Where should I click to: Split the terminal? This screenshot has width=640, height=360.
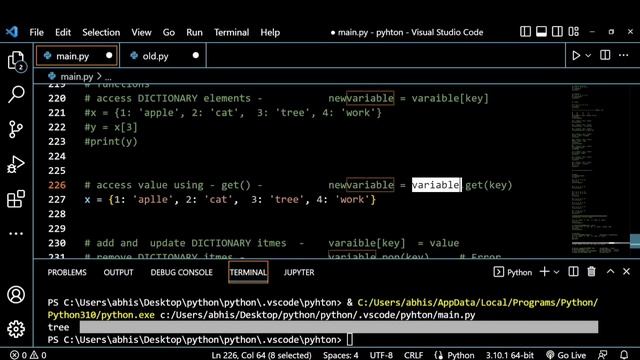tap(573, 272)
